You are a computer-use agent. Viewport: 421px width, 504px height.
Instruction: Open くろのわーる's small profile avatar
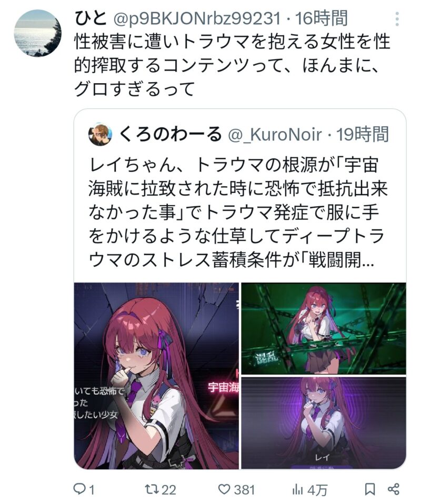[x=100, y=134]
